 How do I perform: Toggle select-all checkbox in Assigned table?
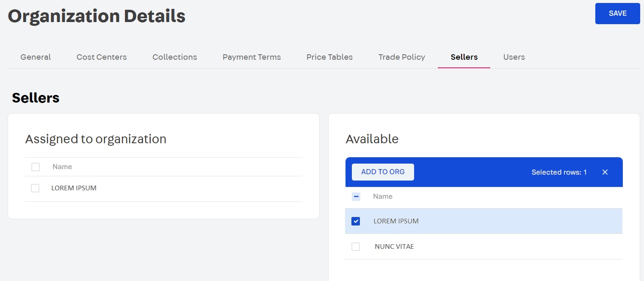pyautogui.click(x=36, y=167)
